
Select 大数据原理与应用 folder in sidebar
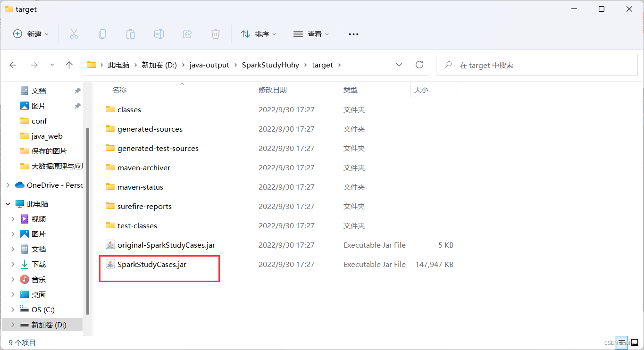point(57,166)
